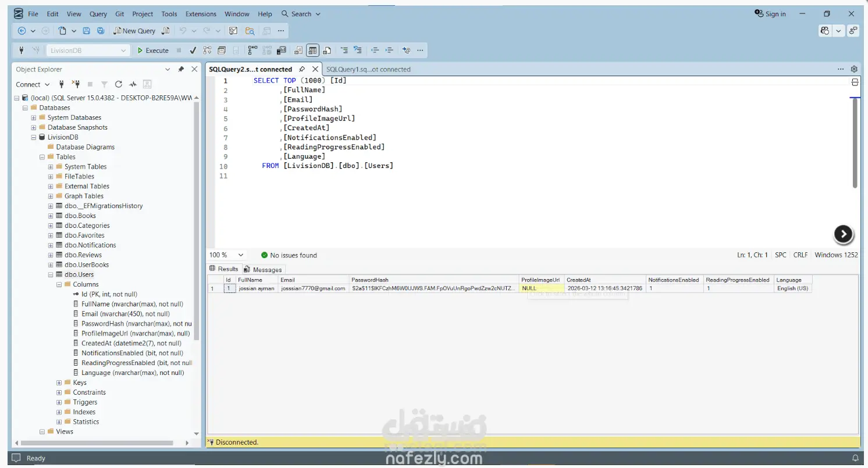Click the 'jossian ayman' FullName cell
Screen dimensions: 868x468
257,288
